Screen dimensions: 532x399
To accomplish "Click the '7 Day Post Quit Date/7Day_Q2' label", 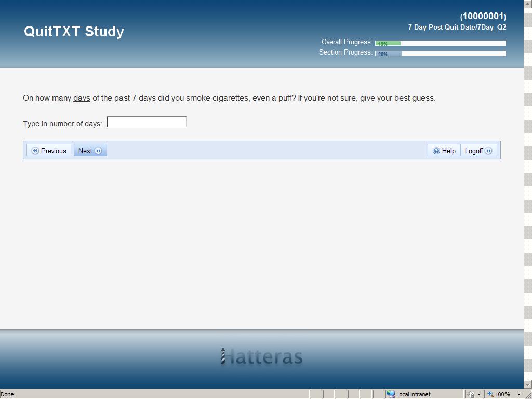I will coord(457,28).
